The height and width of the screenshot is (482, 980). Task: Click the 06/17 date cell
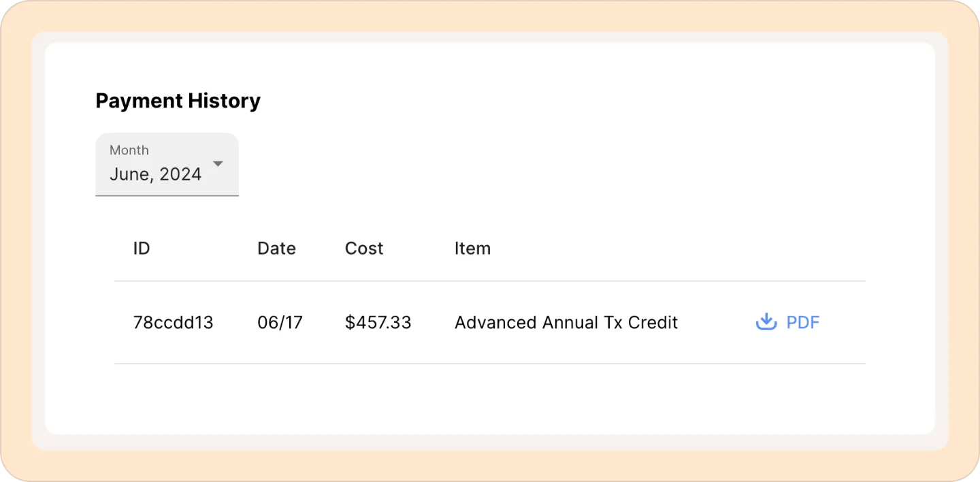[x=280, y=323]
